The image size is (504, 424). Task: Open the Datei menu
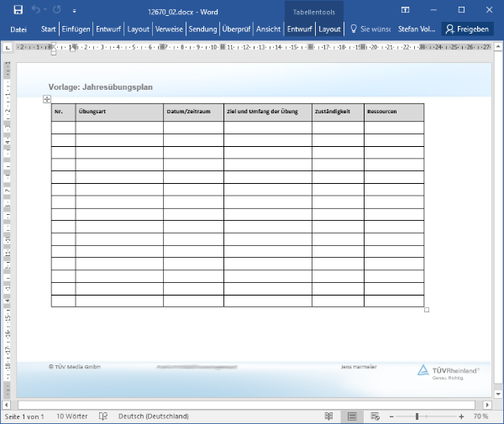tap(18, 29)
